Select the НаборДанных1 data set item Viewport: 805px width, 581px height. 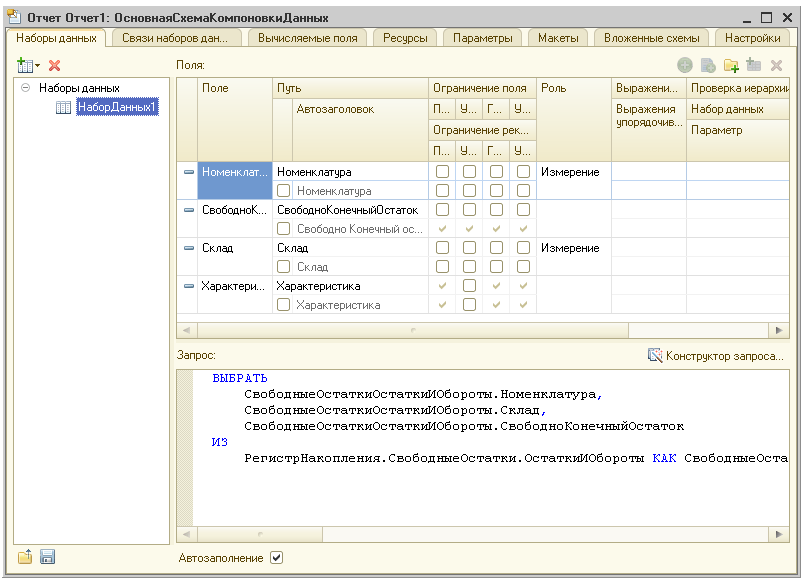point(116,107)
